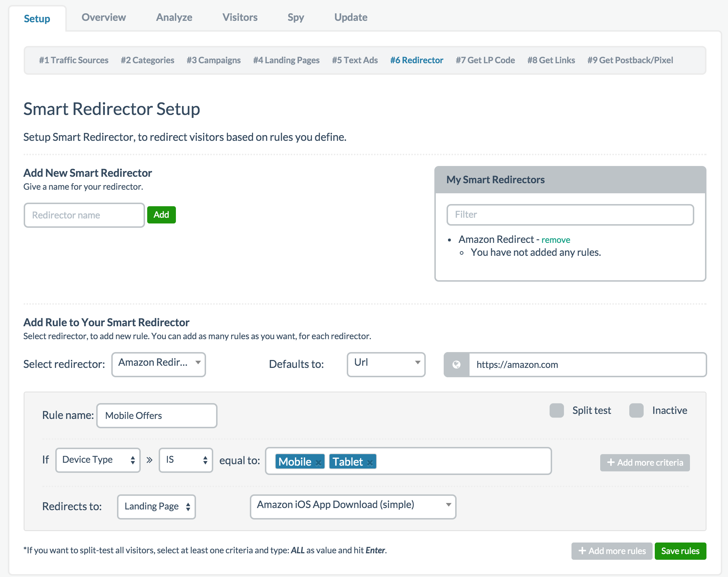The height and width of the screenshot is (577, 728).
Task: Toggle the Inactive checkbox
Action: (636, 410)
